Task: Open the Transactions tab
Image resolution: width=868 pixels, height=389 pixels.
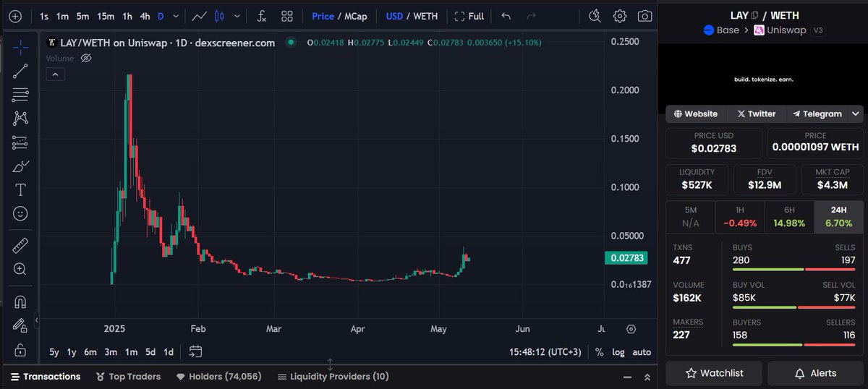Action: point(45,377)
